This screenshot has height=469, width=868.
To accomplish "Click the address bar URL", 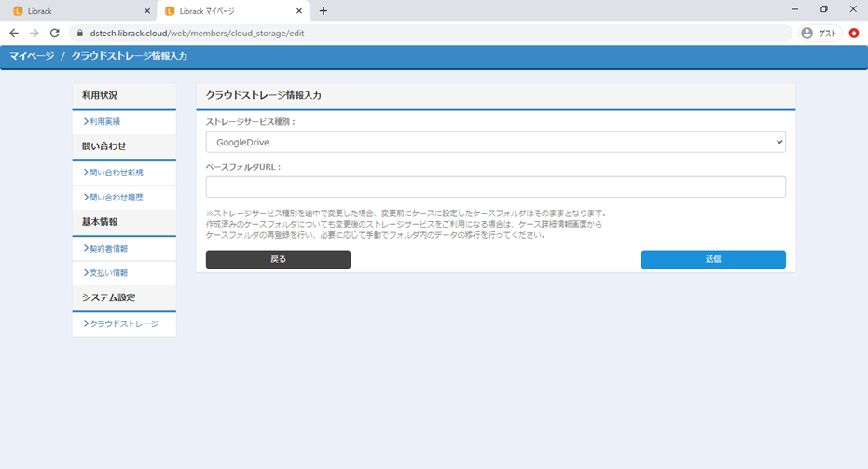I will (x=197, y=34).
